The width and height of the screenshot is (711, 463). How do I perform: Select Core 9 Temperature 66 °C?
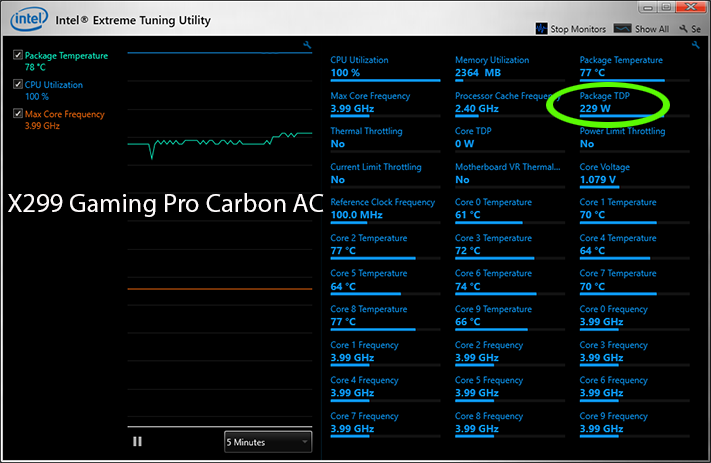click(510, 316)
